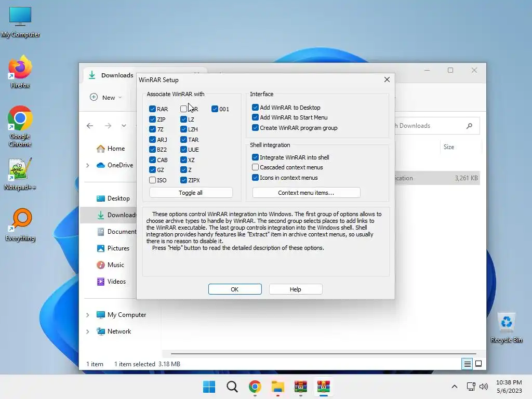Enable Cascaded context menus
This screenshot has width=532, height=399.
(x=256, y=167)
